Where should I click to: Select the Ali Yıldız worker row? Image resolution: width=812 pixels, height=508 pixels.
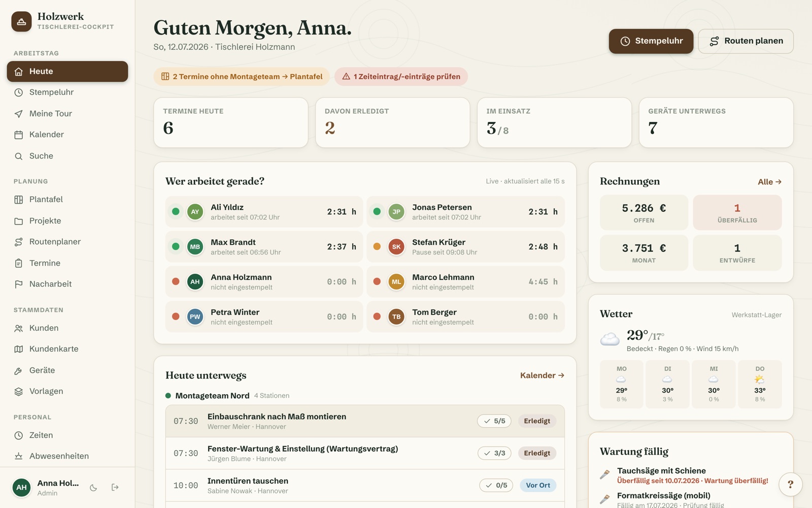[264, 212]
